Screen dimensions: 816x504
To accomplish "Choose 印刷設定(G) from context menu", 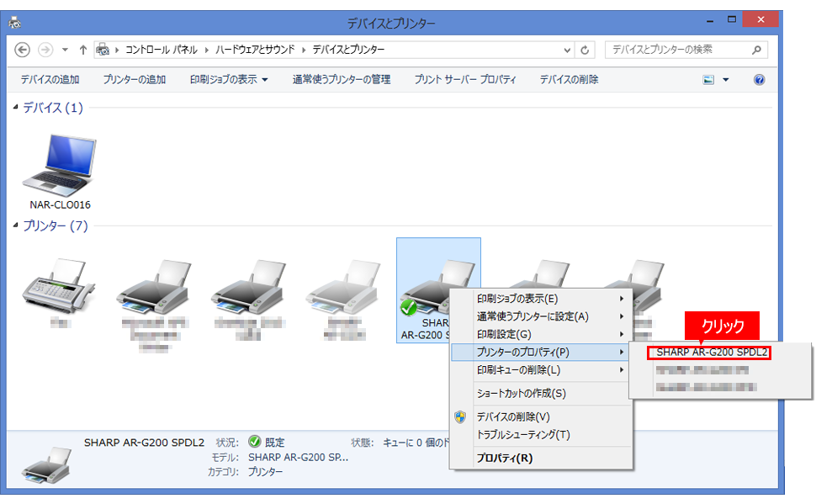I will point(504,334).
